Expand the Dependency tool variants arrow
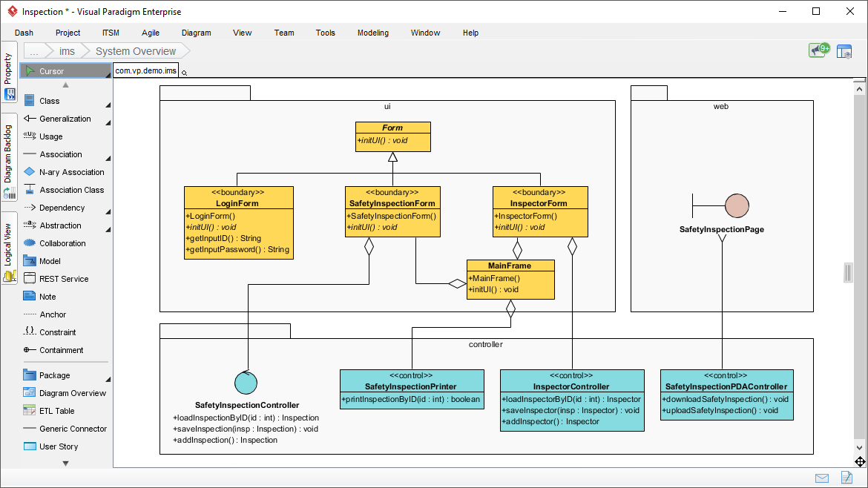Screen dimensions: 868x488 [x=108, y=211]
